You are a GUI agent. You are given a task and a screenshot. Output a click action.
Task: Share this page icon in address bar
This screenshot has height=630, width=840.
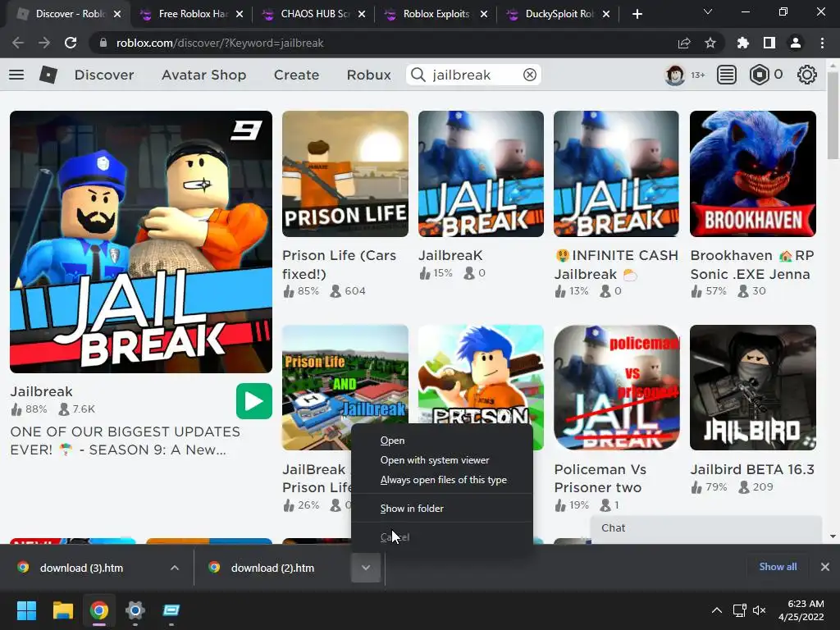click(x=684, y=43)
